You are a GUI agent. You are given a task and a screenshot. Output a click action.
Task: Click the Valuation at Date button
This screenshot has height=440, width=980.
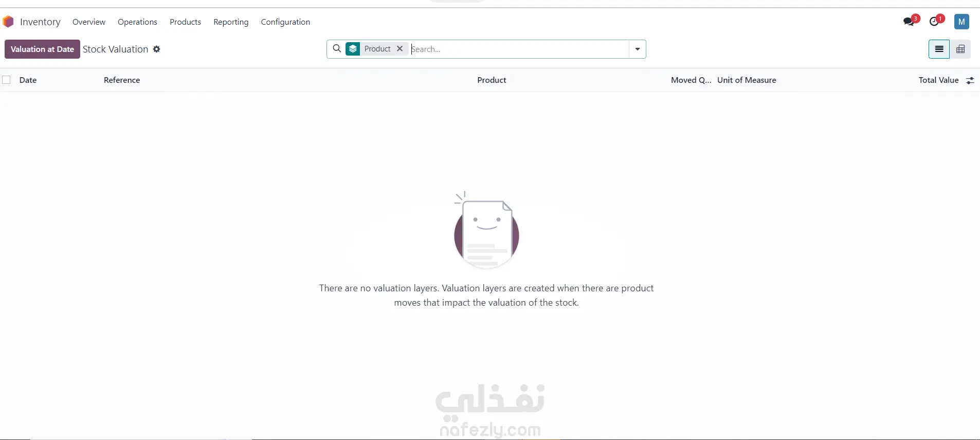[42, 49]
